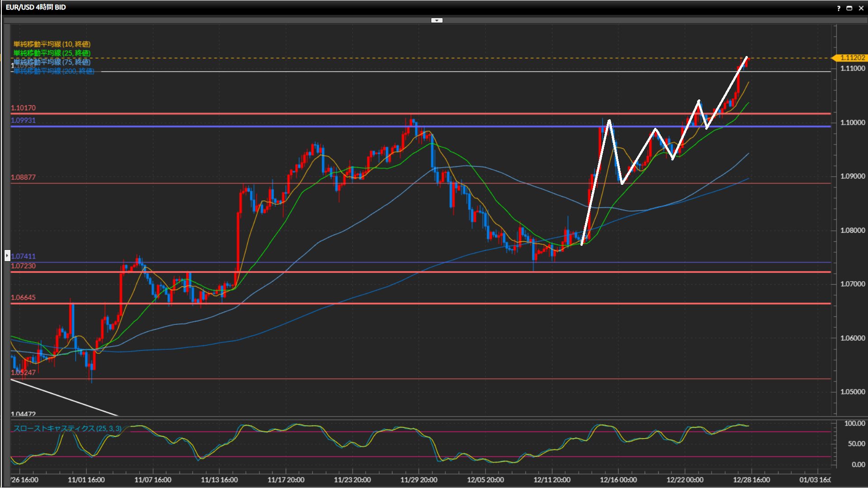868x488 pixels.
Task: Maximize the EUR/USD chart window
Action: point(849,8)
